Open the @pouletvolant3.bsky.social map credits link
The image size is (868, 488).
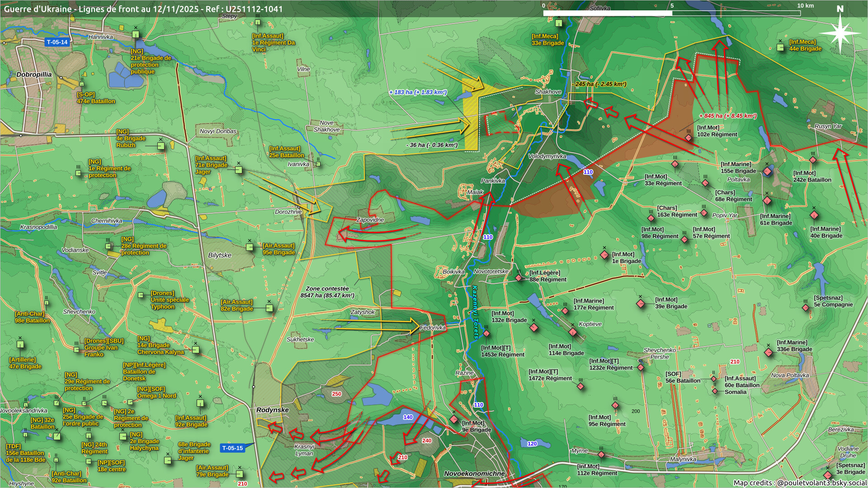[x=821, y=483]
